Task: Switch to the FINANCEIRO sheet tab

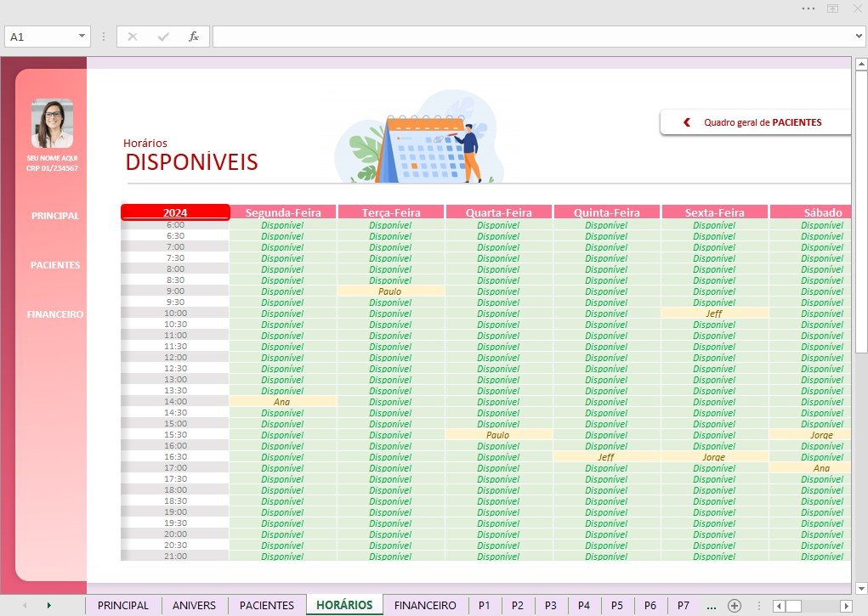Action: [425, 606]
